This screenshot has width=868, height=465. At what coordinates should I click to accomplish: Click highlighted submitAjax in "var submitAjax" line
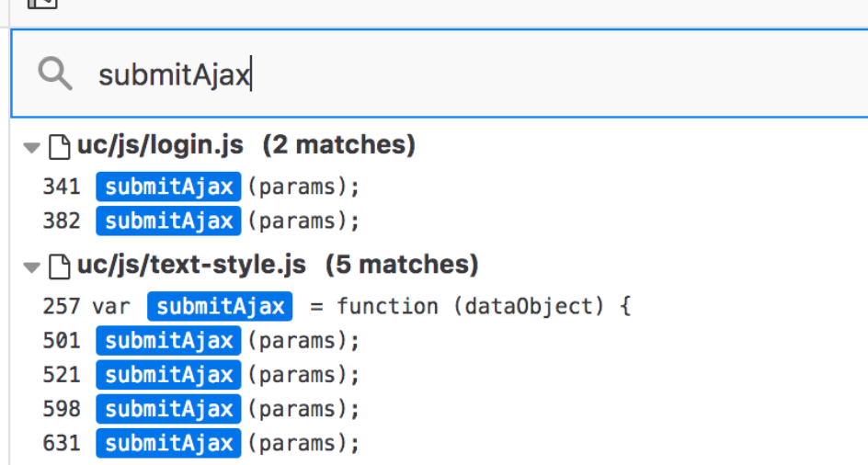click(x=220, y=306)
